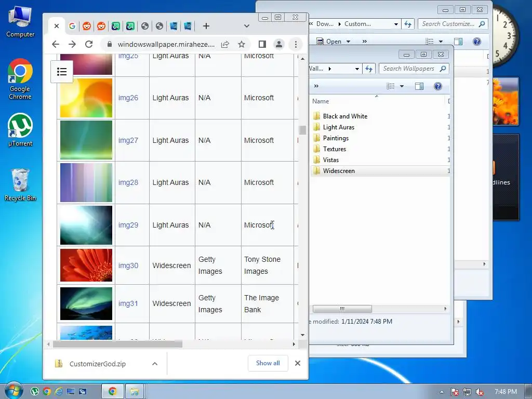Switch to the first Reddit tab

click(x=87, y=26)
